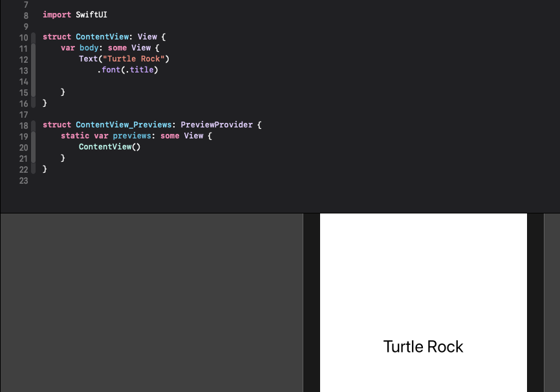Click line number 23 in the gutter
The image size is (560, 392).
(23, 181)
